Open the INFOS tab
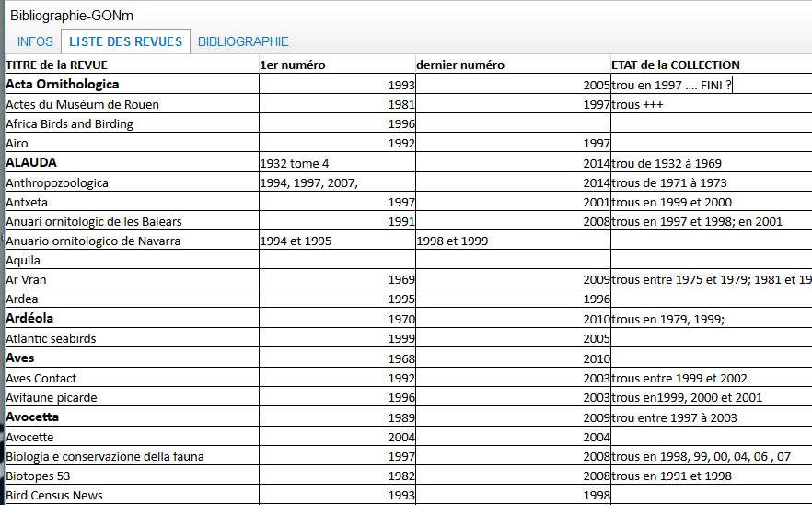812x505 pixels. [35, 41]
